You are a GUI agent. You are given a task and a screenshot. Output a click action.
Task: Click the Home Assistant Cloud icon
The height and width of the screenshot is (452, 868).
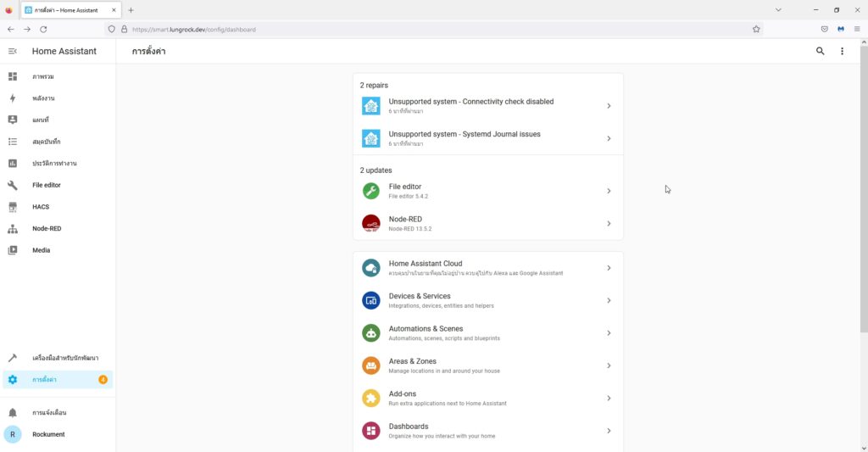tap(371, 268)
